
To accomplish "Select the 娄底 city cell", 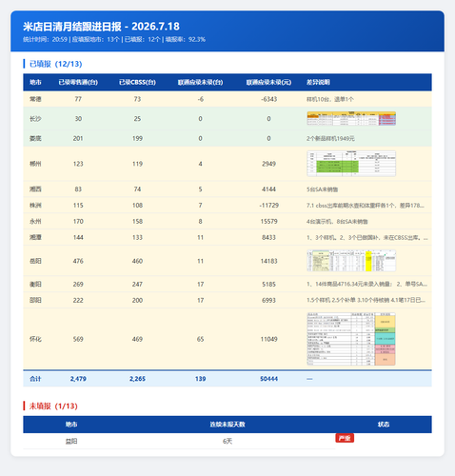I will [35, 138].
